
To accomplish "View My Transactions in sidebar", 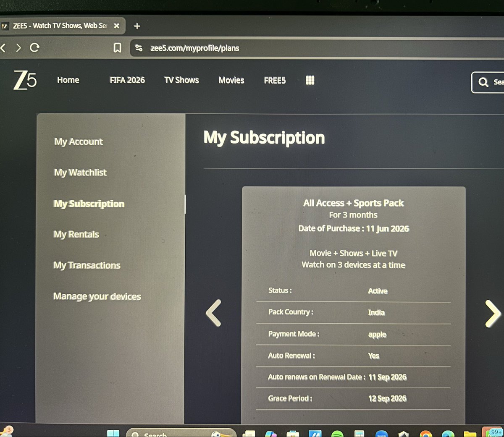I will coord(87,265).
